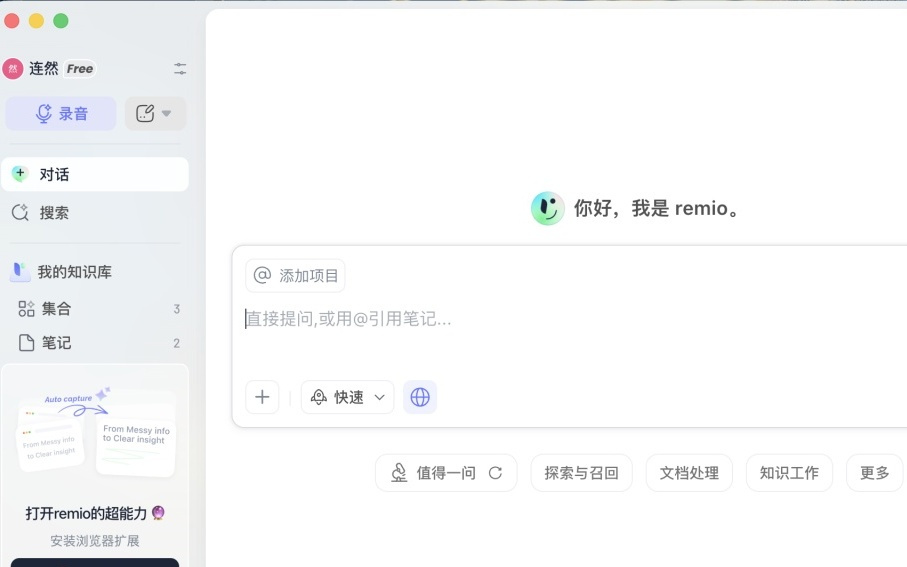Open the sidebar settings sliders icon
Screen dimensions: 907x567
point(180,69)
